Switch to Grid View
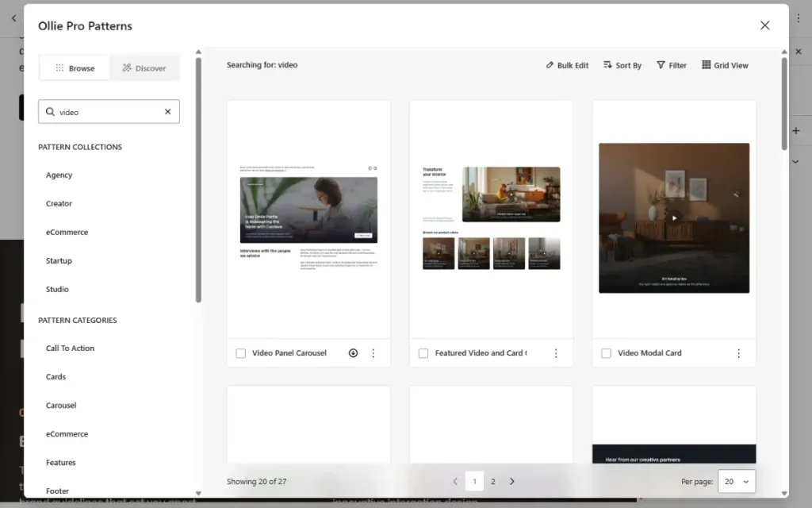Image resolution: width=812 pixels, height=508 pixels. pyautogui.click(x=725, y=65)
